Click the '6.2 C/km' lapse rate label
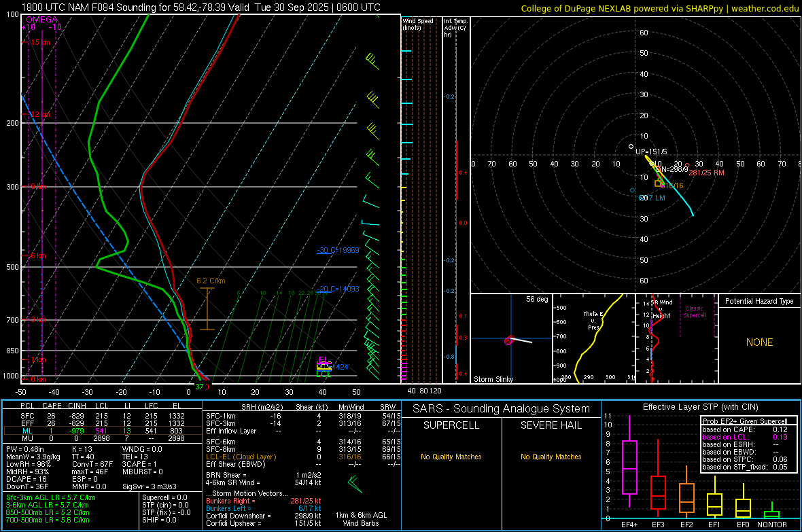This screenshot has height=532, width=802. tap(211, 281)
